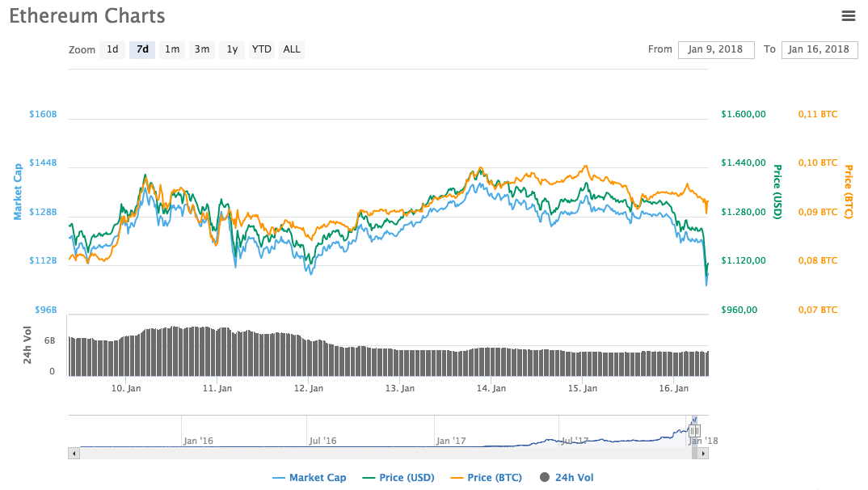Click the $1.280,00 price label

click(x=744, y=212)
